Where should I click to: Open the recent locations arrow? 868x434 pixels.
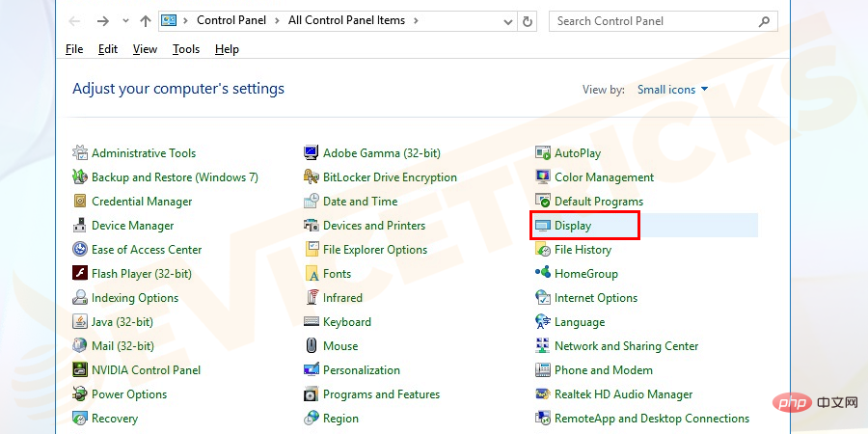click(125, 21)
